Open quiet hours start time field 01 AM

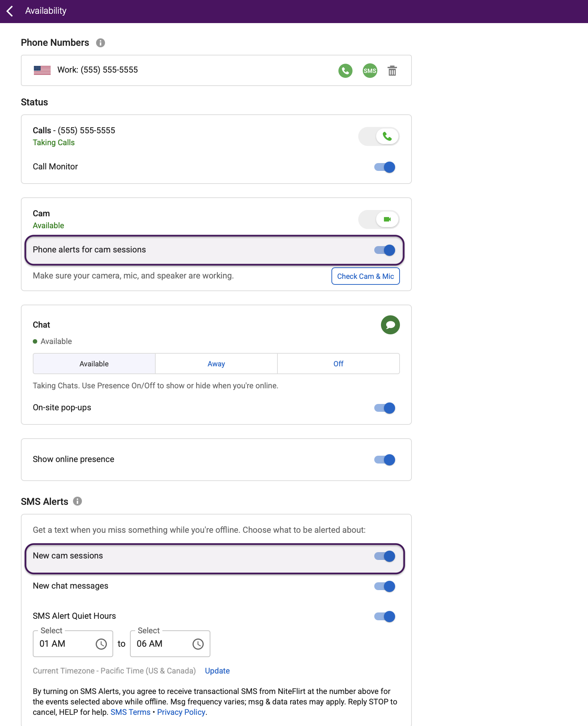click(x=73, y=644)
